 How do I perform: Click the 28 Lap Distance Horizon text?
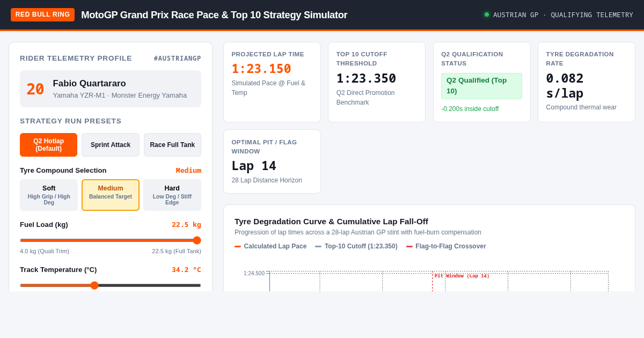267,180
